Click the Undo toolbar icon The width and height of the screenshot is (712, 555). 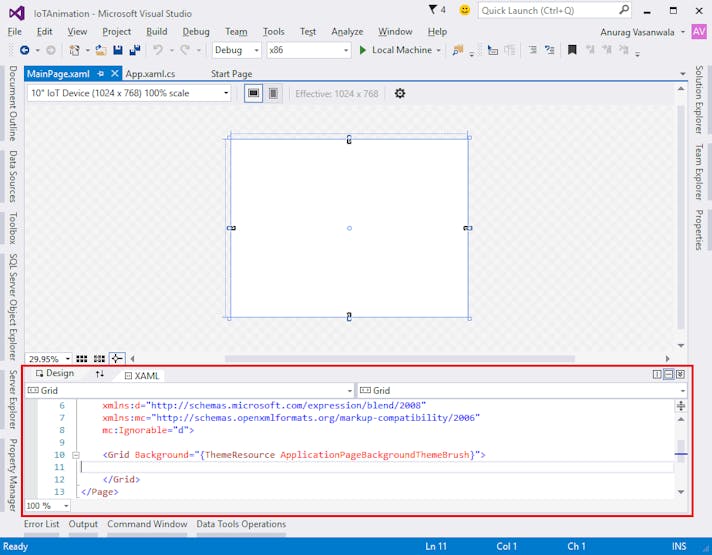click(x=159, y=50)
